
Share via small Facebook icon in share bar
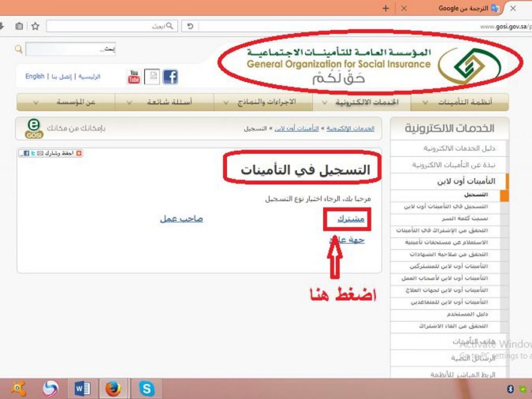26,153
